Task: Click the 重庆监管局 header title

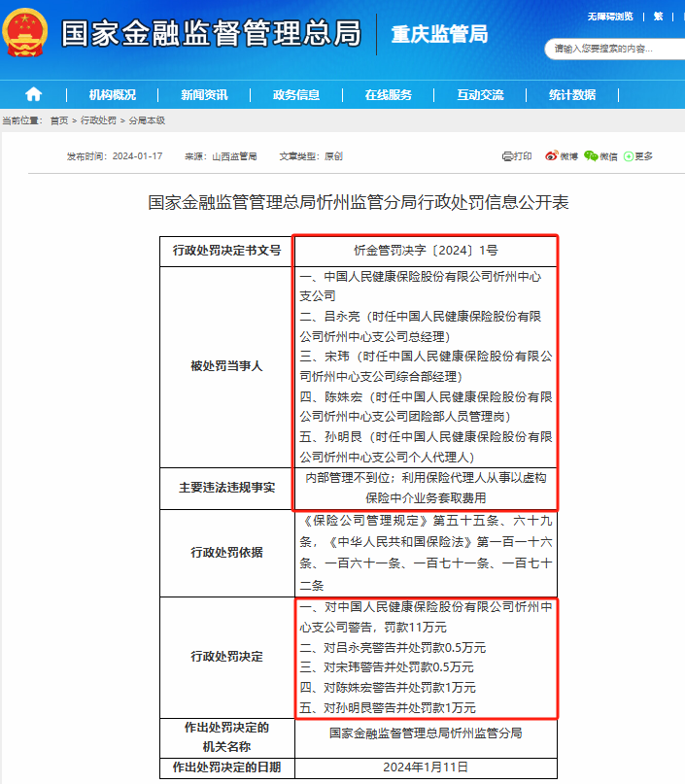Action: pos(439,35)
